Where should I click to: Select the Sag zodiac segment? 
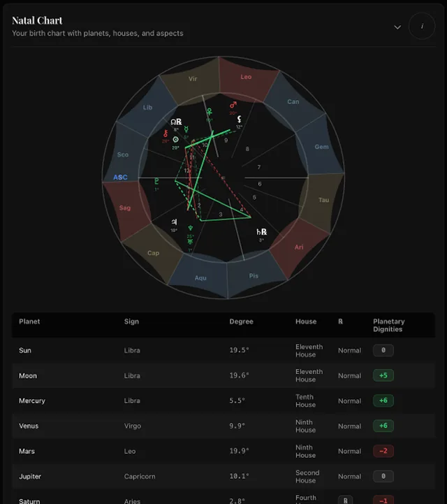point(125,208)
